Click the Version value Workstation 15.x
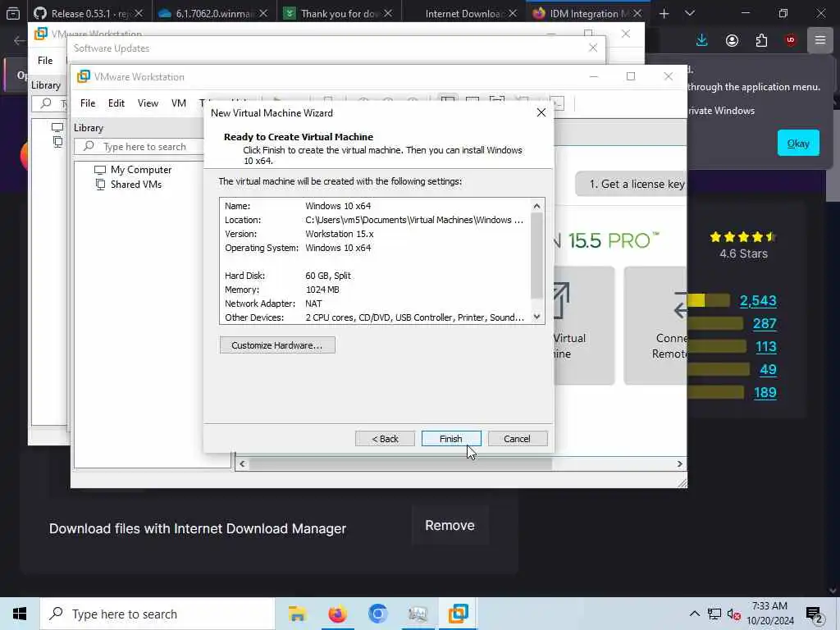 tap(340, 234)
